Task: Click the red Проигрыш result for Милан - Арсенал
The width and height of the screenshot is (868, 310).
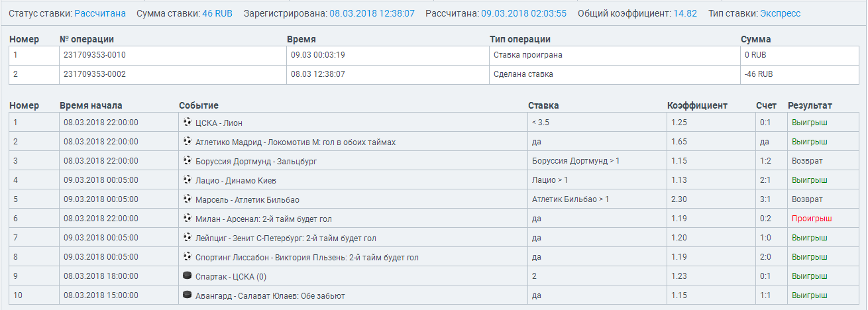Action: coord(811,219)
